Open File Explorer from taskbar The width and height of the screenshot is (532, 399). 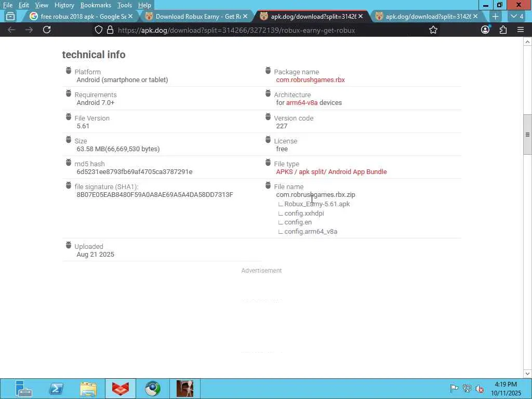88,389
